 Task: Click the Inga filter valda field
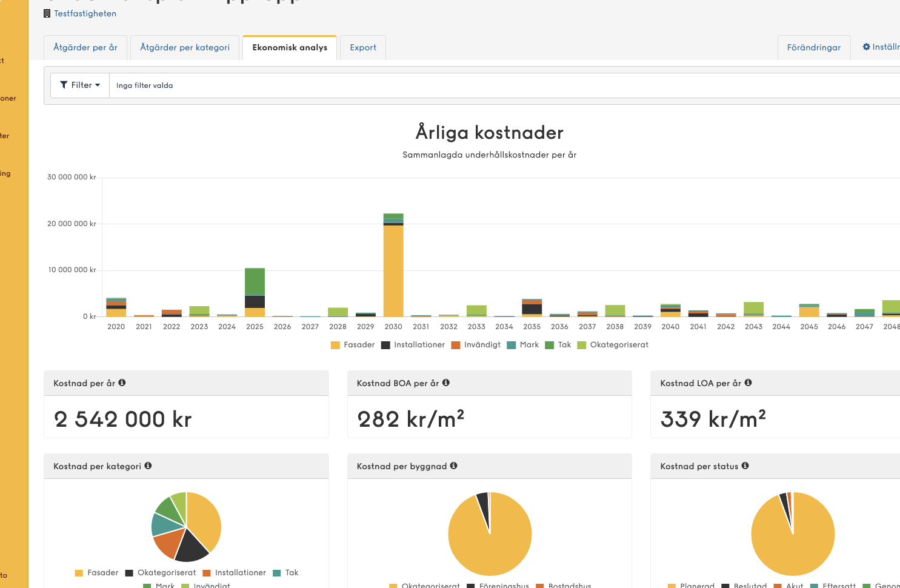[x=504, y=85]
